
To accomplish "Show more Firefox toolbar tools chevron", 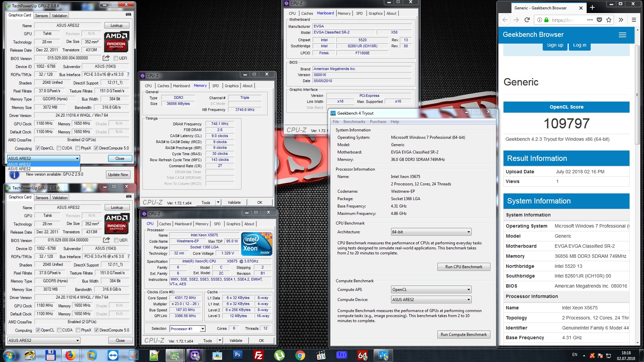I will click(x=621, y=20).
